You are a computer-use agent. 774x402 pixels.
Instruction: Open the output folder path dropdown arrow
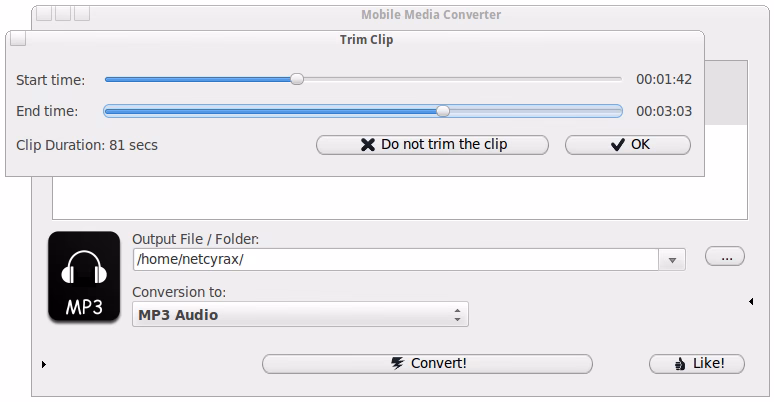[x=672, y=260]
